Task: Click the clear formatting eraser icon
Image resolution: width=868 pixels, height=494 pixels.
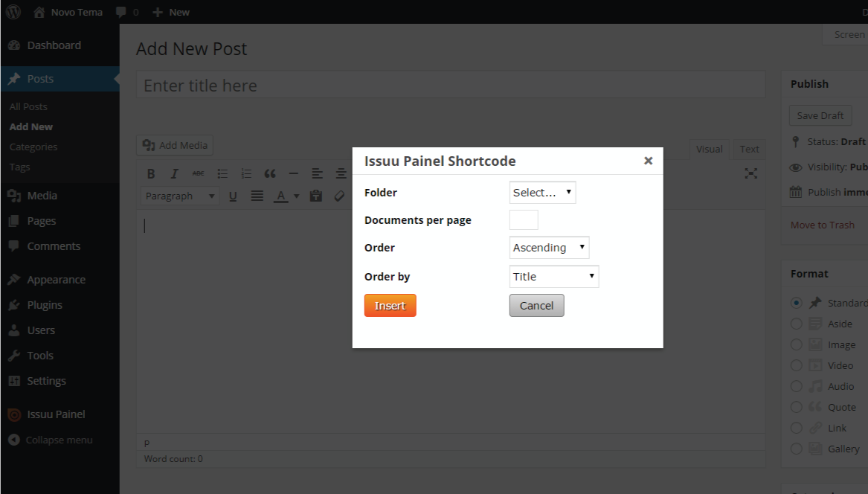Action: pos(339,196)
